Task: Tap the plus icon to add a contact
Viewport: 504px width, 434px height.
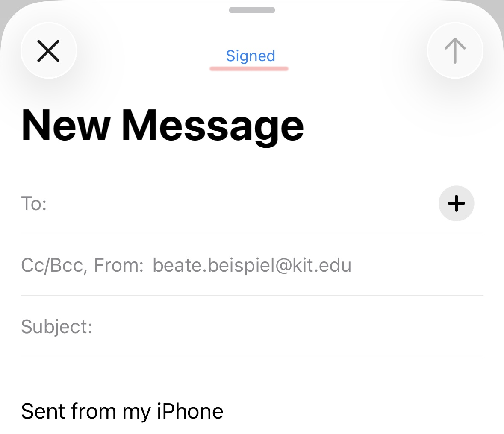Action: (x=456, y=203)
